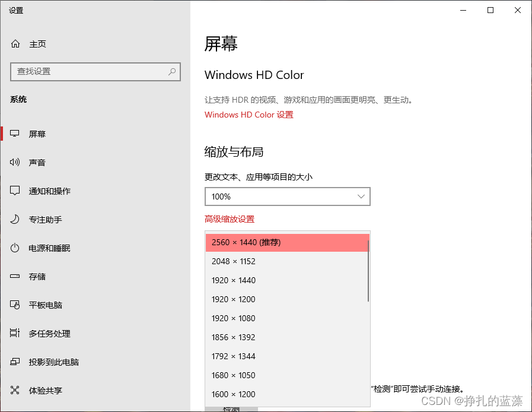Click the Home house icon

[x=15, y=44]
